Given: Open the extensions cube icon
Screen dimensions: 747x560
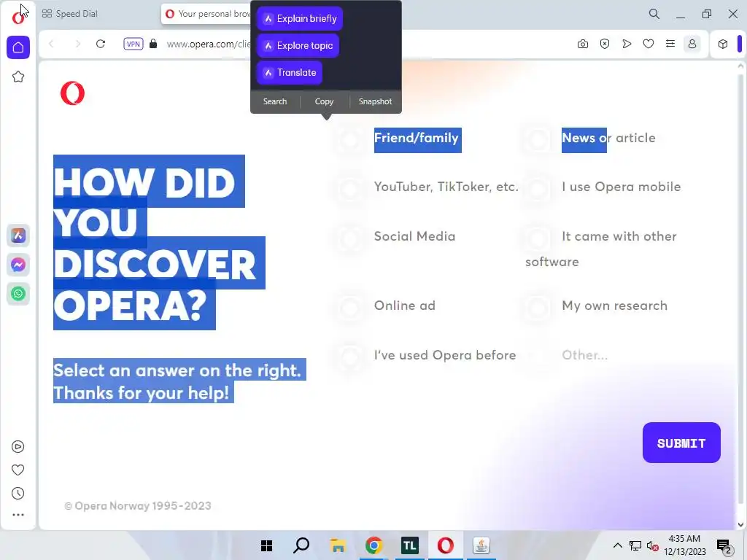Looking at the screenshot, I should click(723, 44).
